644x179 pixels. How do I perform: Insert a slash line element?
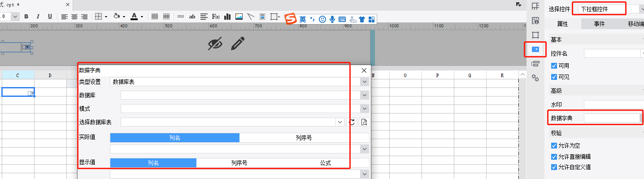(251, 17)
